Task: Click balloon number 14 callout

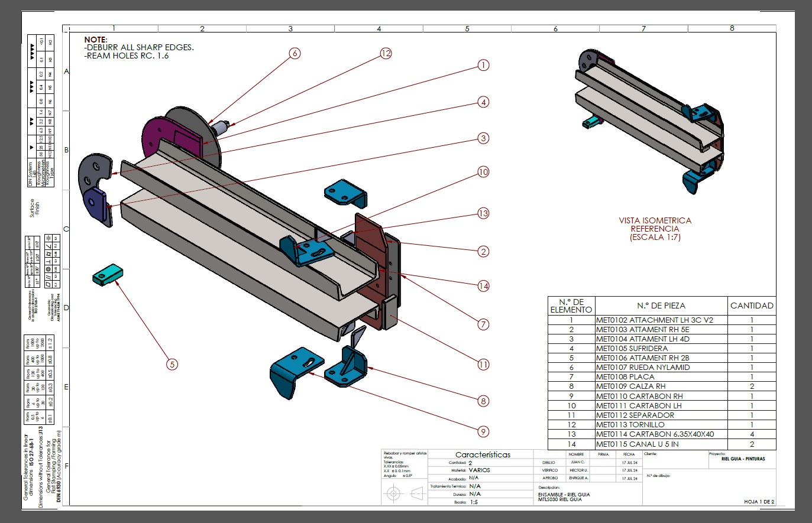Action: (x=483, y=286)
